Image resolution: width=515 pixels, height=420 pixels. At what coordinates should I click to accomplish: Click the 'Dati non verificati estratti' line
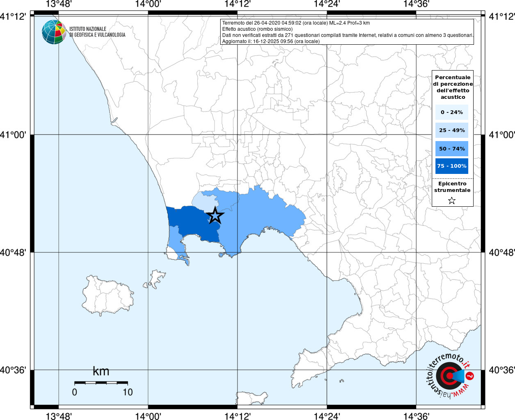coord(348,35)
